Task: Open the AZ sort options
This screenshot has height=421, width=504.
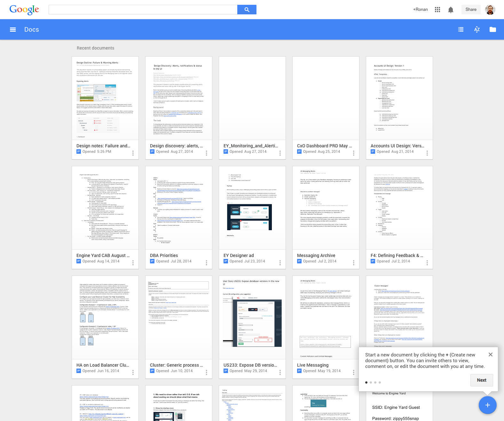Action: point(477,30)
